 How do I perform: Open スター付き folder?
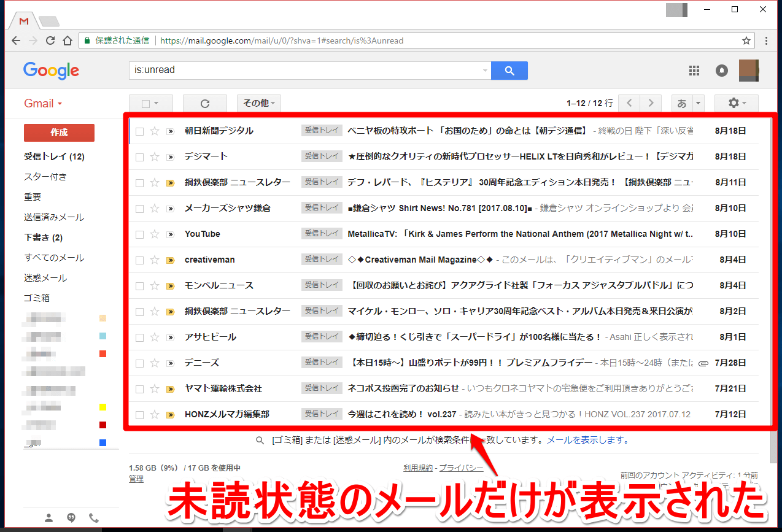(x=45, y=177)
